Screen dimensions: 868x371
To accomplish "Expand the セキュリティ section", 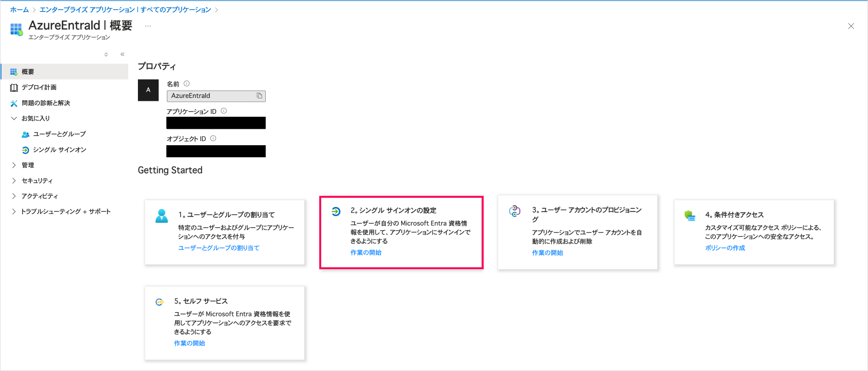I will 14,180.
